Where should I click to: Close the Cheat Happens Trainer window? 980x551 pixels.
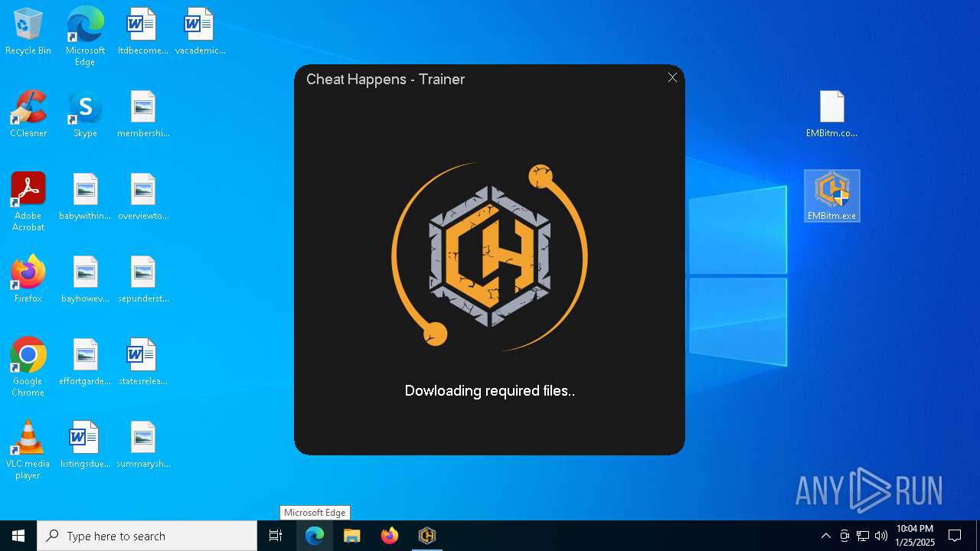coord(672,77)
